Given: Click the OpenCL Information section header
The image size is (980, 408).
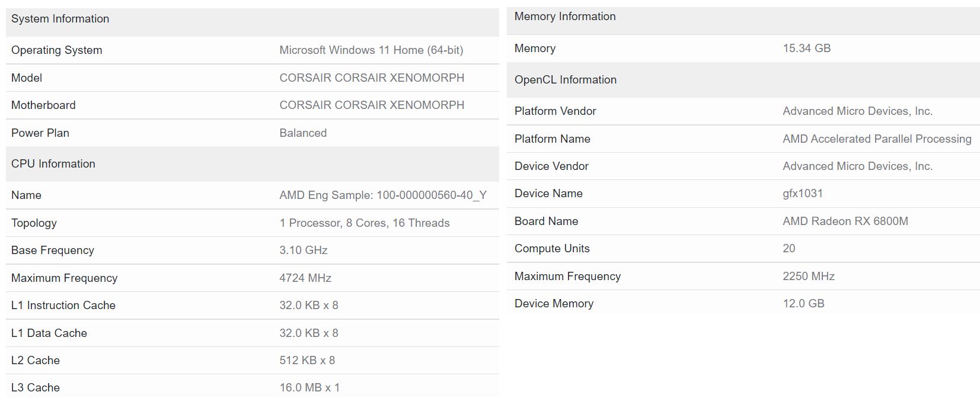Looking at the screenshot, I should tap(566, 80).
